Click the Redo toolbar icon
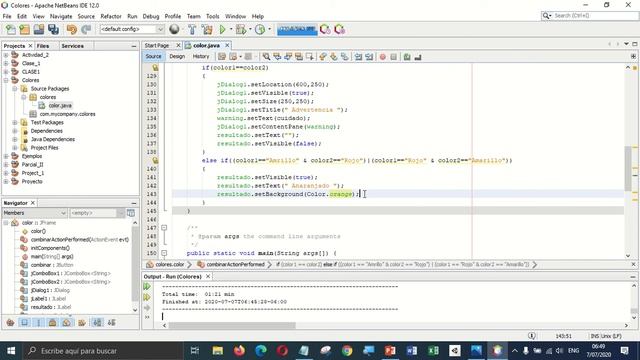This screenshot has height=360, width=640. (86, 29)
